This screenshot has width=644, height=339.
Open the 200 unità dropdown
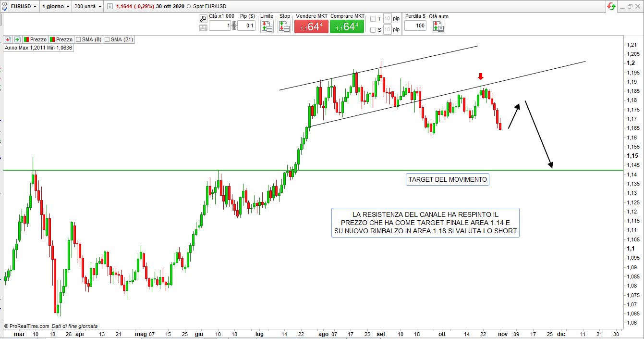click(x=87, y=6)
